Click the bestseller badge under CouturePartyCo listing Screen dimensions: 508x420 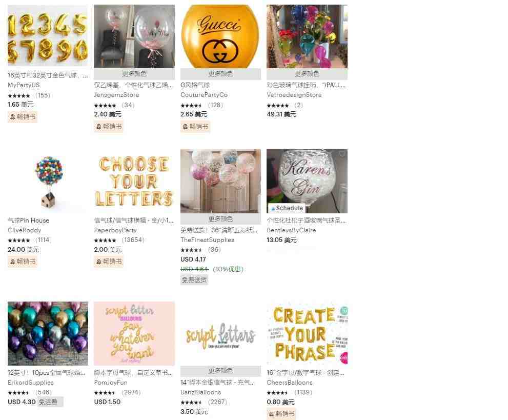click(195, 126)
